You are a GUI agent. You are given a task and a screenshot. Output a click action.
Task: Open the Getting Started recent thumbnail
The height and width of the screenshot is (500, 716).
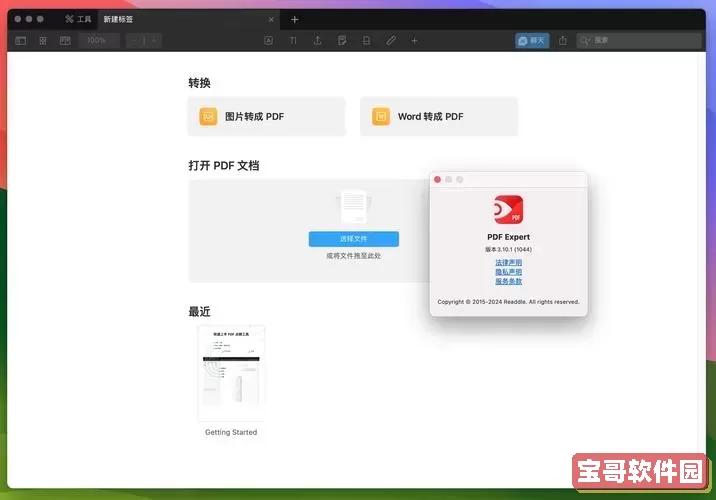[231, 373]
